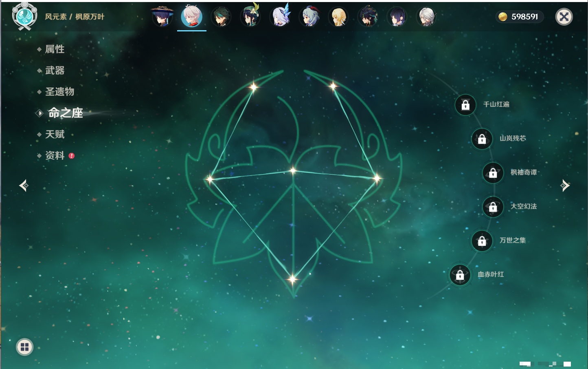
Task: Pick the blue-haired Ganyu portrait with red horns
Action: click(x=309, y=17)
